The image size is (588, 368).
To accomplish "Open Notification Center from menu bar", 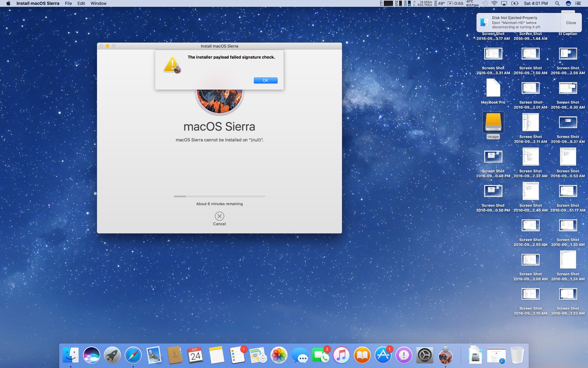I will click(578, 3).
